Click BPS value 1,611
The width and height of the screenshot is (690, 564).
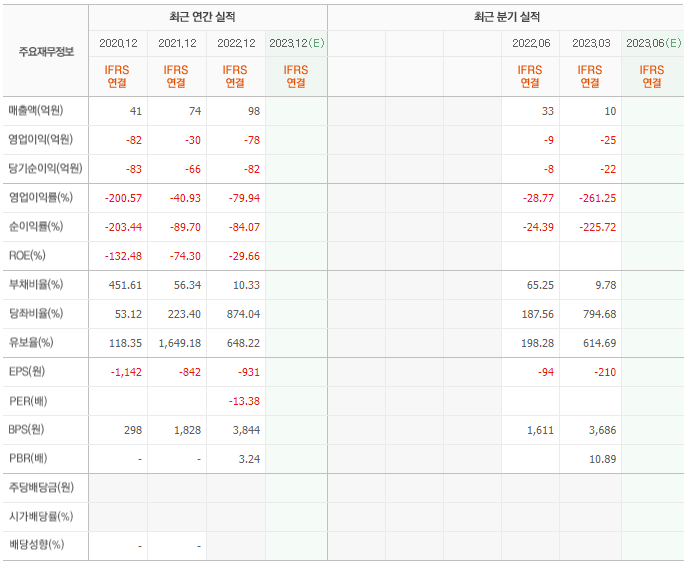[540, 430]
